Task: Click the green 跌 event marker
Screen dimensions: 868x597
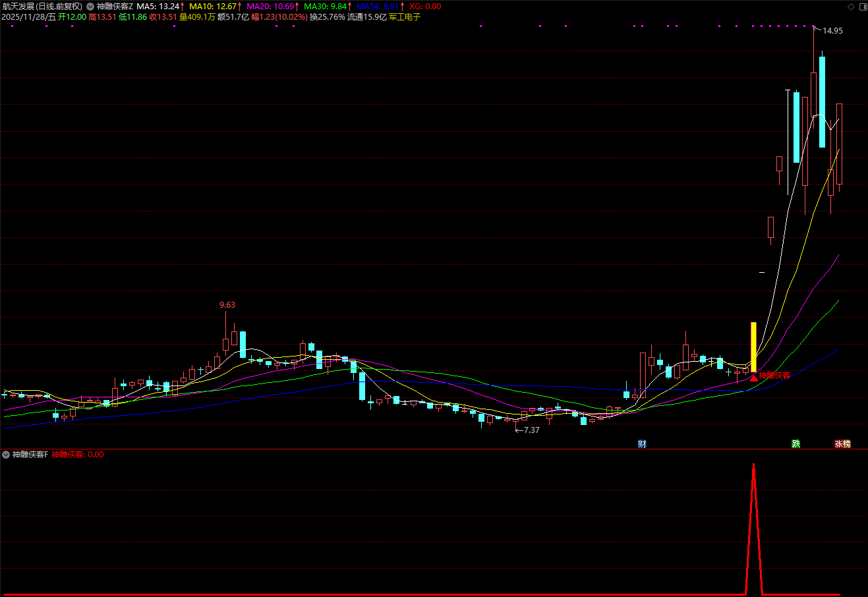Action: tap(796, 444)
